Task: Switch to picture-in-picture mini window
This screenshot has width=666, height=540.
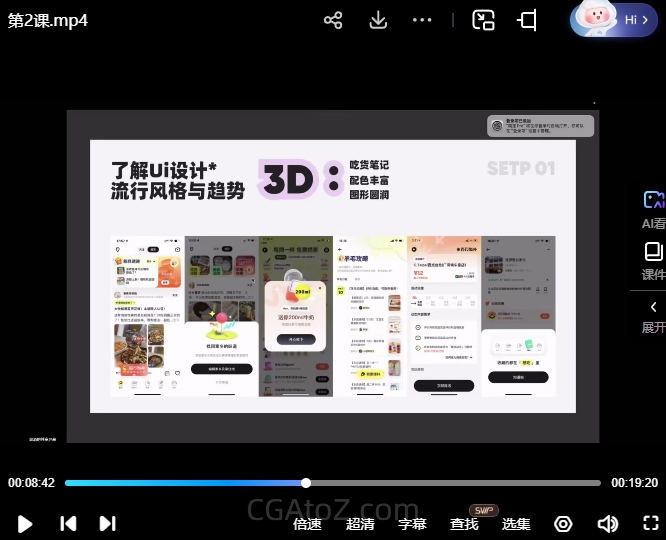Action: 484,20
